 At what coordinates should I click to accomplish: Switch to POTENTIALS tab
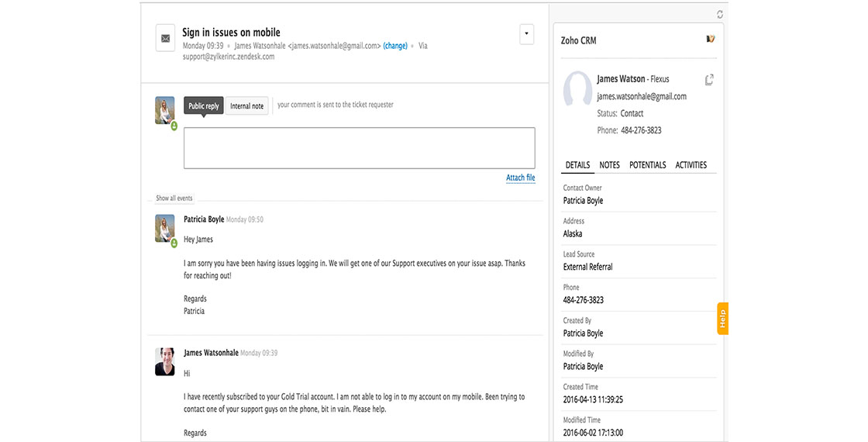click(648, 165)
